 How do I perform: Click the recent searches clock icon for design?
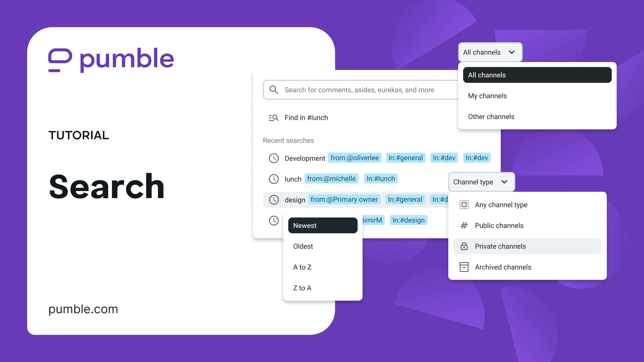coord(274,199)
